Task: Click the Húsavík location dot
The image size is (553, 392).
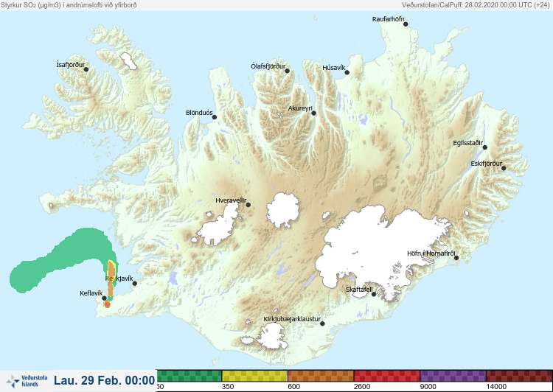Action: 347,73
